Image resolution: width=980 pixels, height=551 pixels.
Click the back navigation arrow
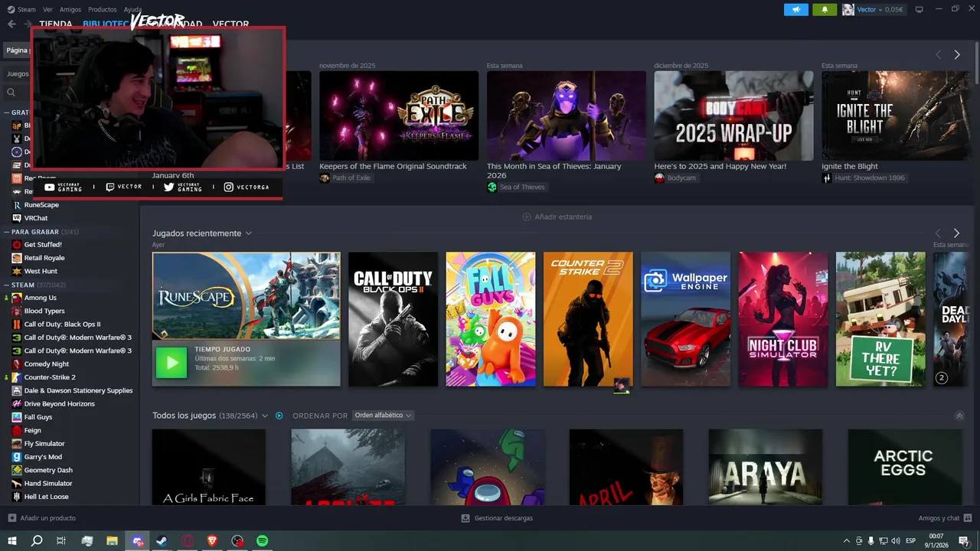click(x=11, y=24)
